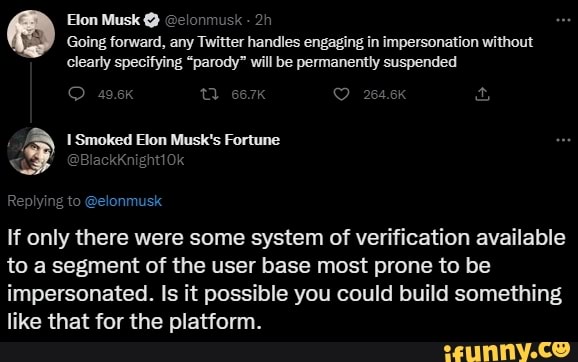Click the verified checkmark badge
The height and width of the screenshot is (362, 578).
click(151, 20)
